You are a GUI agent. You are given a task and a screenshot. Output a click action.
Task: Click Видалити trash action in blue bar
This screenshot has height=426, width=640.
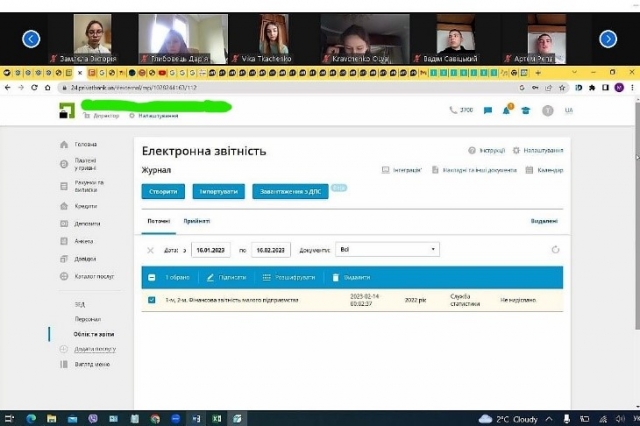click(x=351, y=277)
